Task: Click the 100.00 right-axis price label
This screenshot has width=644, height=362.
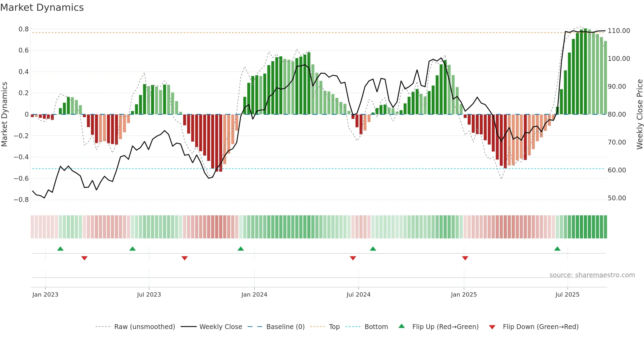Action: 619,58
